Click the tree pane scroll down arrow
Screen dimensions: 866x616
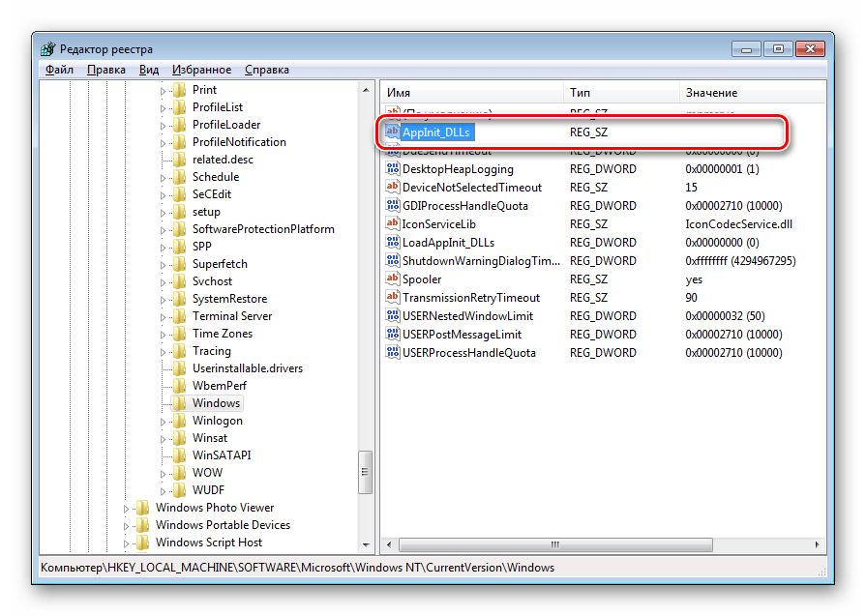[366, 544]
